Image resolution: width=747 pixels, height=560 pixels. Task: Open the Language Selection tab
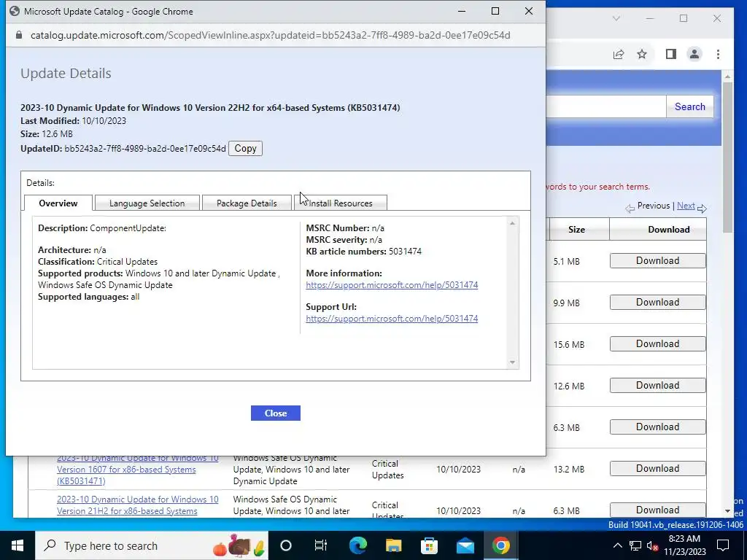pyautogui.click(x=147, y=203)
